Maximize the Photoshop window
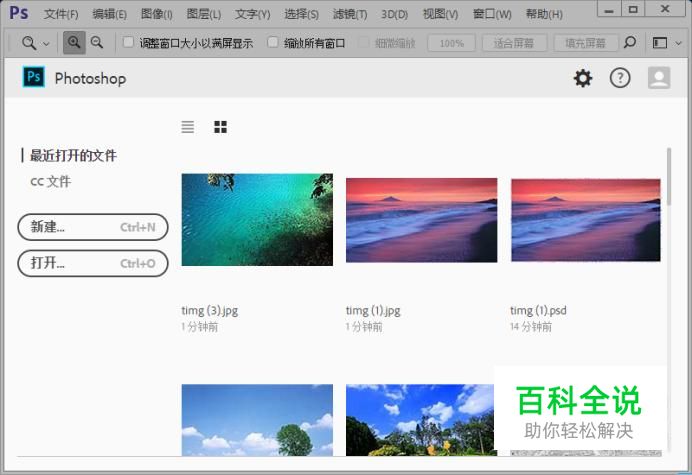The width and height of the screenshot is (692, 475). (633, 9)
